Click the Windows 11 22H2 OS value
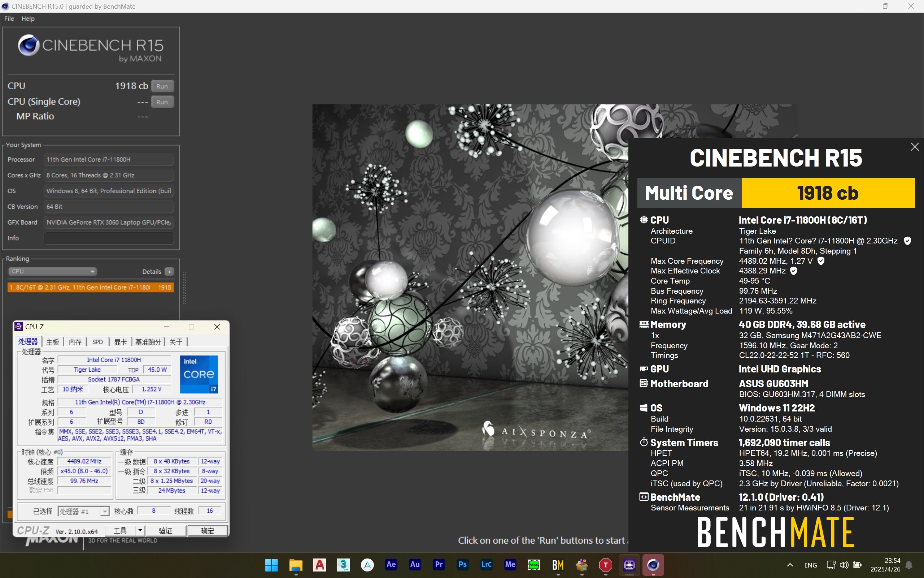This screenshot has height=578, width=924. point(777,408)
